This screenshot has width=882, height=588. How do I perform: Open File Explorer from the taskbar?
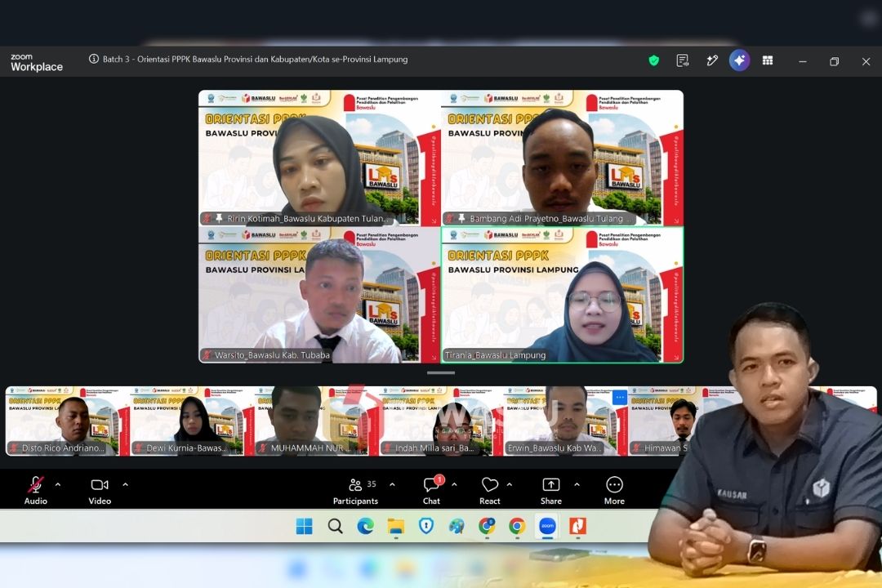[396, 526]
